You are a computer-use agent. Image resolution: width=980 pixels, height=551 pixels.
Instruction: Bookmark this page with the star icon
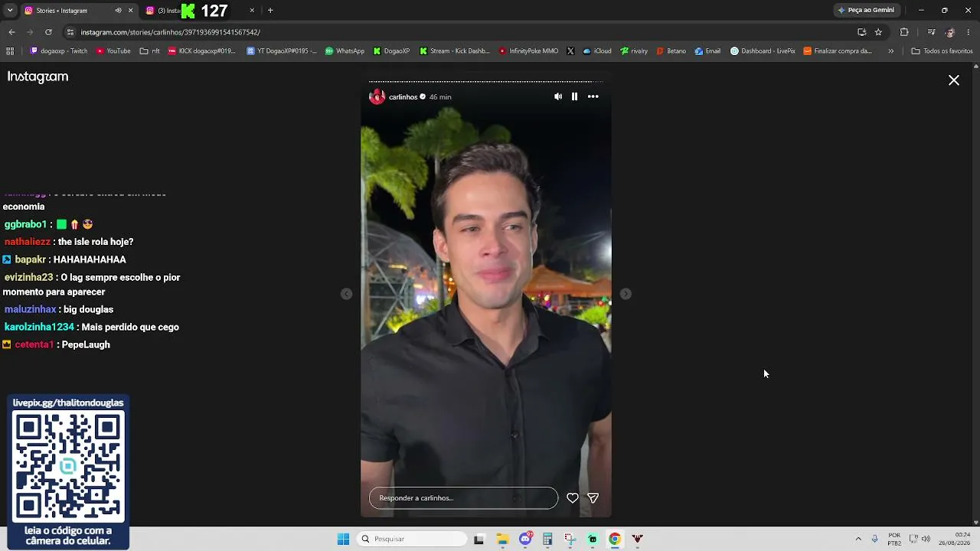pos(878,32)
